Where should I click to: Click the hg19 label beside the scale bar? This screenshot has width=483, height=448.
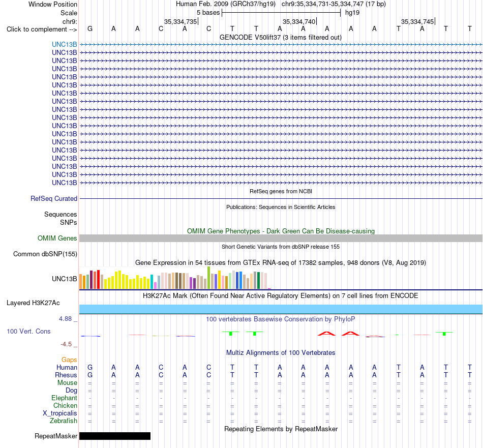tap(352, 13)
